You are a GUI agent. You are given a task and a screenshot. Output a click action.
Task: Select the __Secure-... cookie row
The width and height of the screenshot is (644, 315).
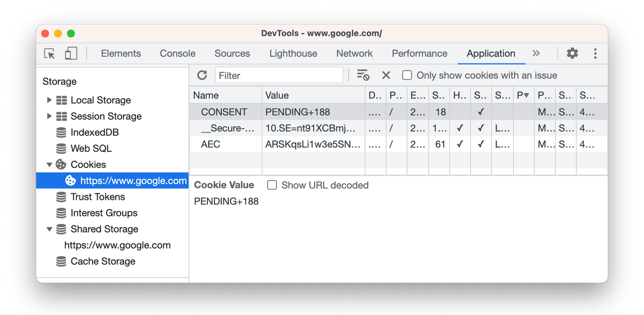(x=398, y=128)
